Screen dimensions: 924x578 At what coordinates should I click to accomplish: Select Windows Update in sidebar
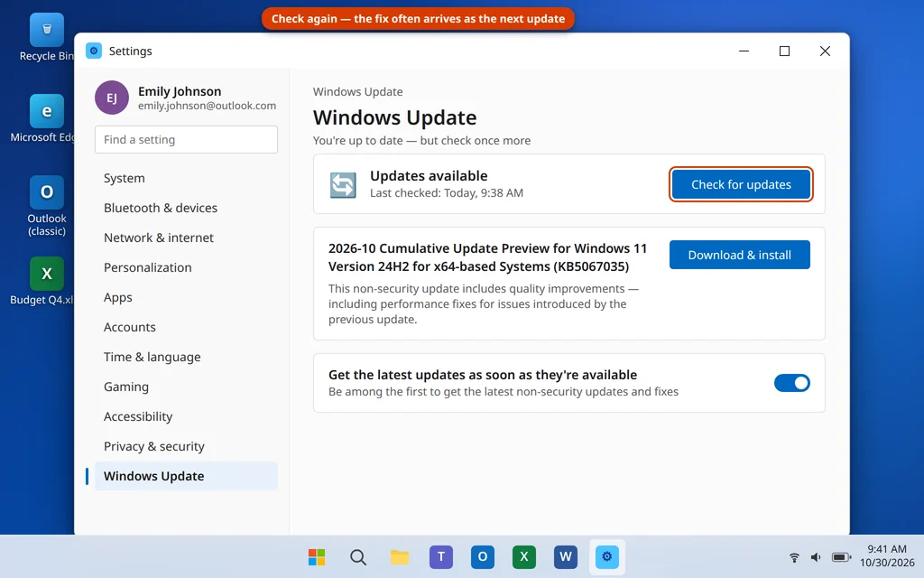pos(186,476)
